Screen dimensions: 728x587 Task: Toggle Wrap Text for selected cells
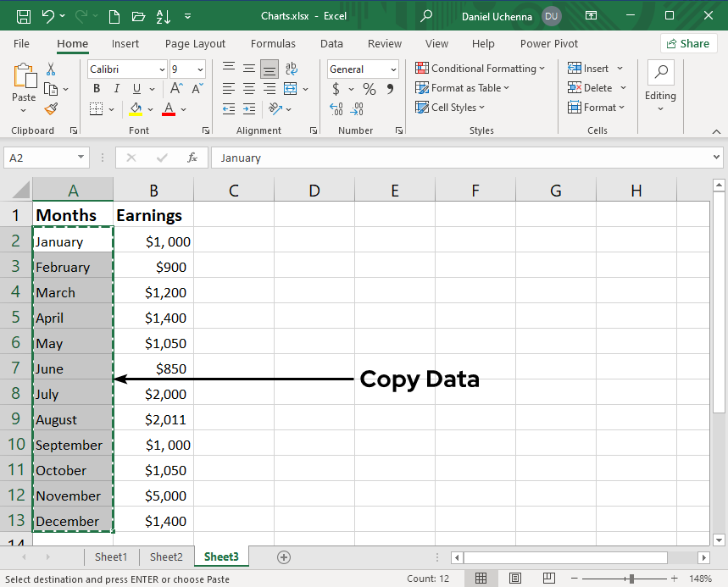pyautogui.click(x=291, y=69)
